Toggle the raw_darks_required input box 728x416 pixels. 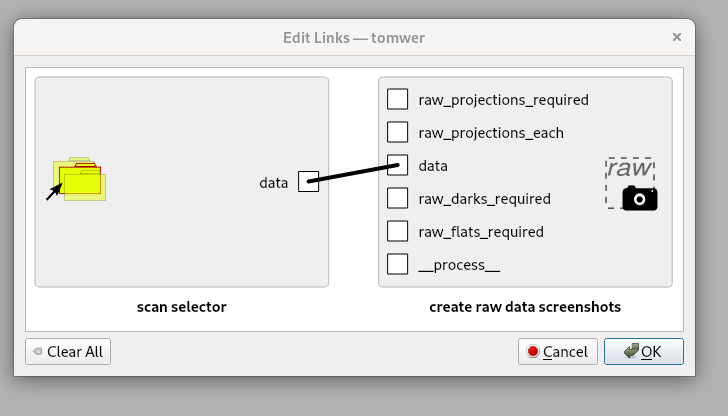398,198
